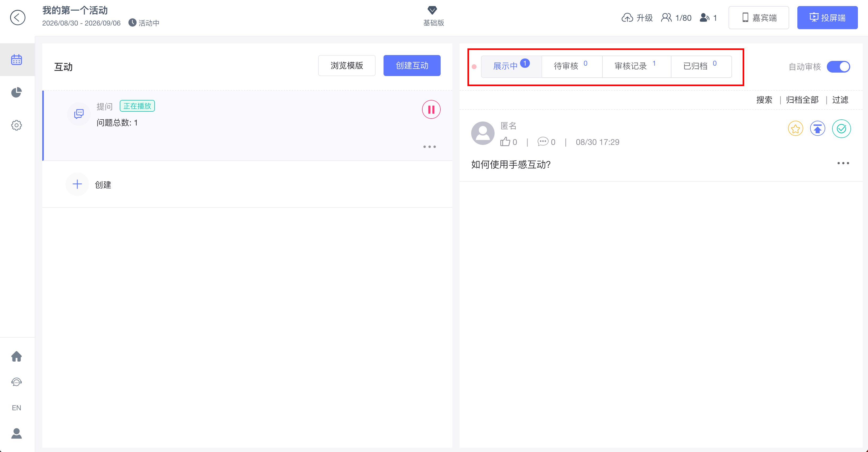
Task: Click the 活动中 status with clock icon
Action: point(144,23)
